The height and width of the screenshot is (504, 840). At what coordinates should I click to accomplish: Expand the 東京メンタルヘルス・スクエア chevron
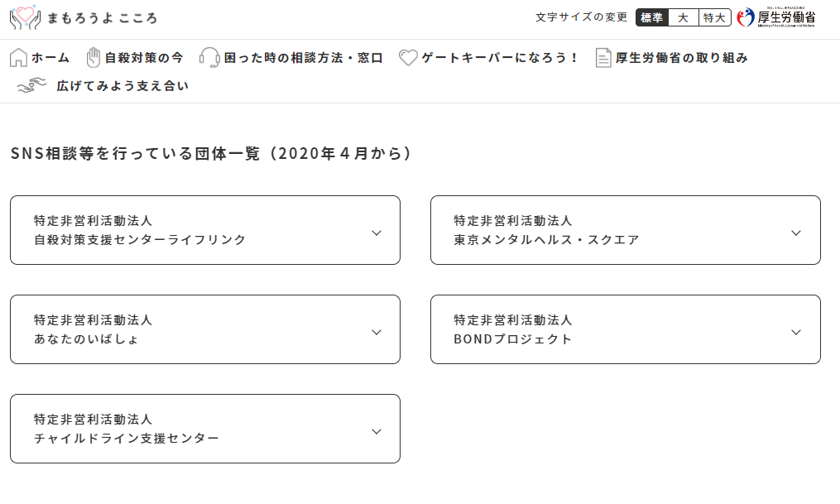pyautogui.click(x=796, y=233)
